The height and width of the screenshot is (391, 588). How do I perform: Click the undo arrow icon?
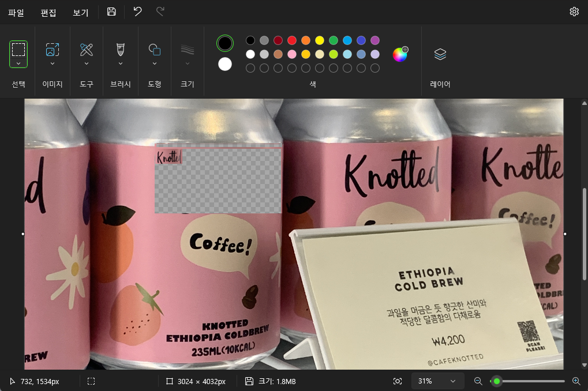point(138,12)
